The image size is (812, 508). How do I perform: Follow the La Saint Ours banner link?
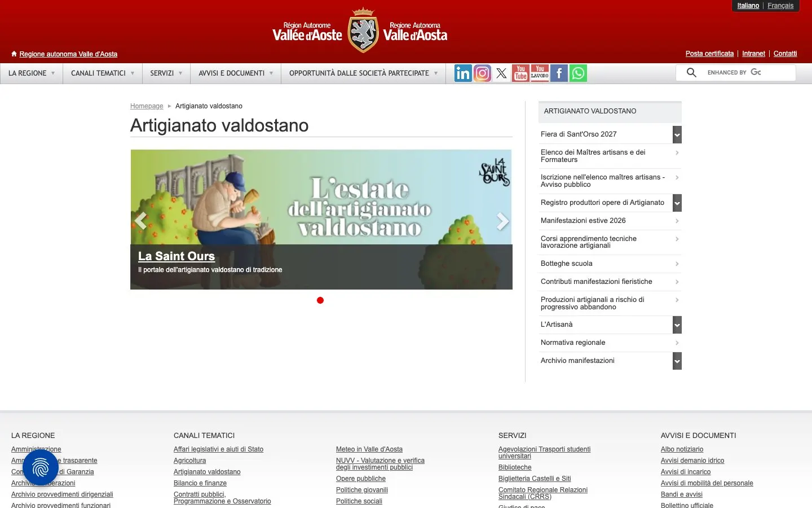[x=176, y=256]
